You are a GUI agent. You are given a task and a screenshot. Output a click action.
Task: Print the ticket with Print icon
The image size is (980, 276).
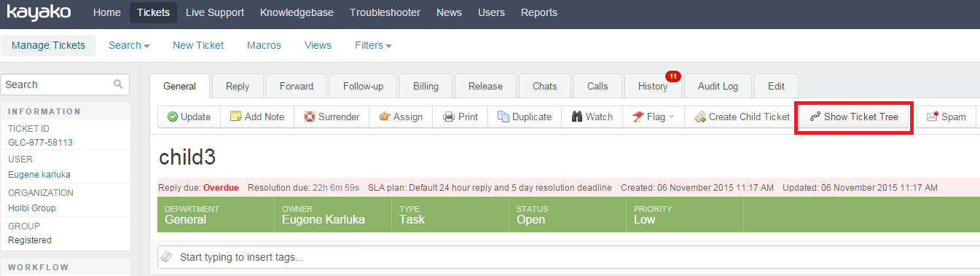(x=449, y=117)
